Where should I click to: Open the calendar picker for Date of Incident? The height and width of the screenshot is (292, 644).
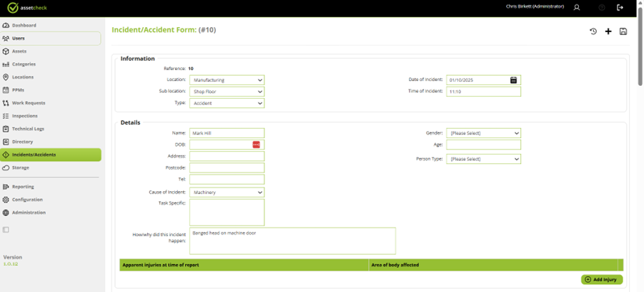click(513, 80)
